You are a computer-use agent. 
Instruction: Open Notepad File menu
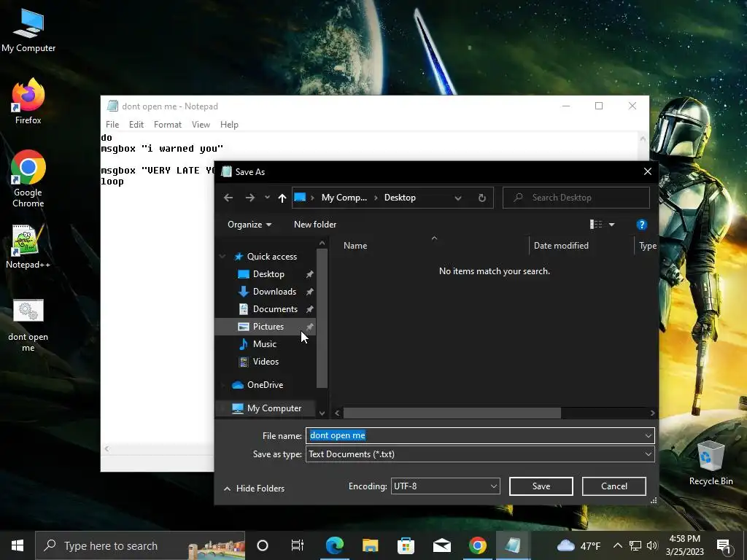(112, 124)
